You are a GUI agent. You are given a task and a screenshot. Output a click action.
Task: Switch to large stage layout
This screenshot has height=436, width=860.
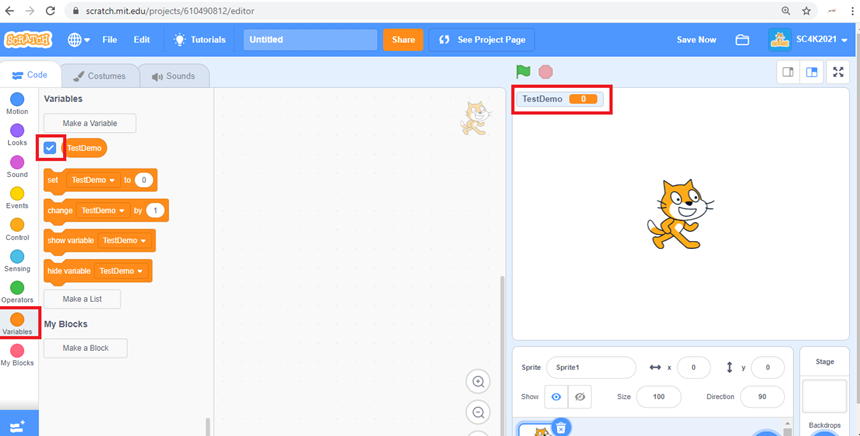(x=811, y=72)
